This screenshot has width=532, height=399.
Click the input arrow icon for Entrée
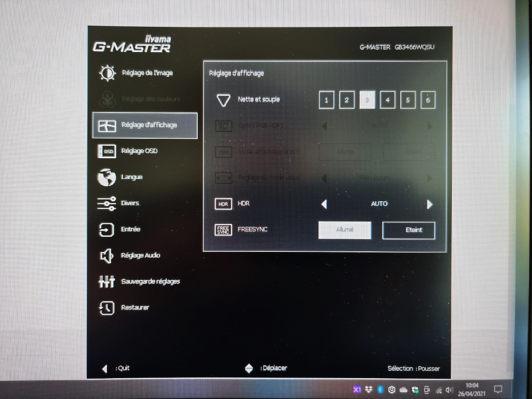point(106,230)
